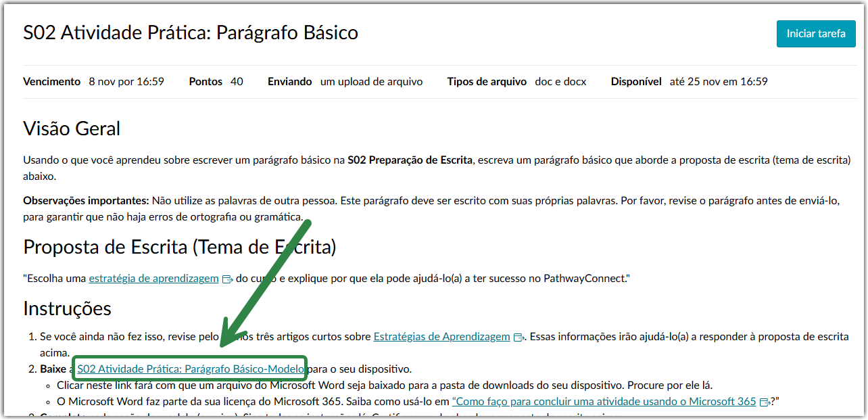Click the assignment title "S02 Atividade Prática: Parágrafo Básico"

coord(190,32)
